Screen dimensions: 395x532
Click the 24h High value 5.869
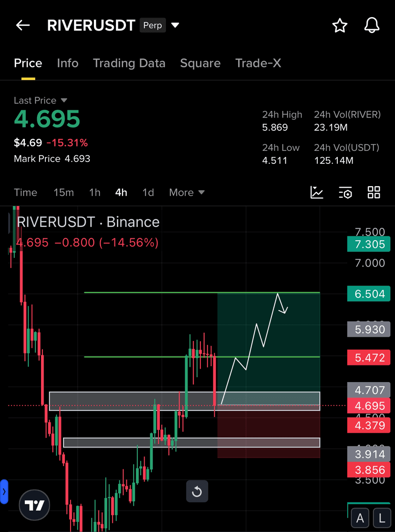coord(275,128)
